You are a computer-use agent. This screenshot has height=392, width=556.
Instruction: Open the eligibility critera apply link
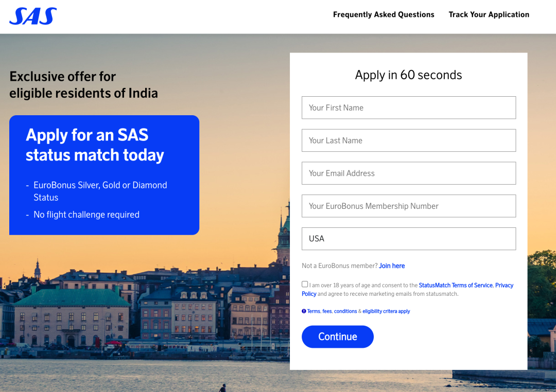pyautogui.click(x=386, y=311)
